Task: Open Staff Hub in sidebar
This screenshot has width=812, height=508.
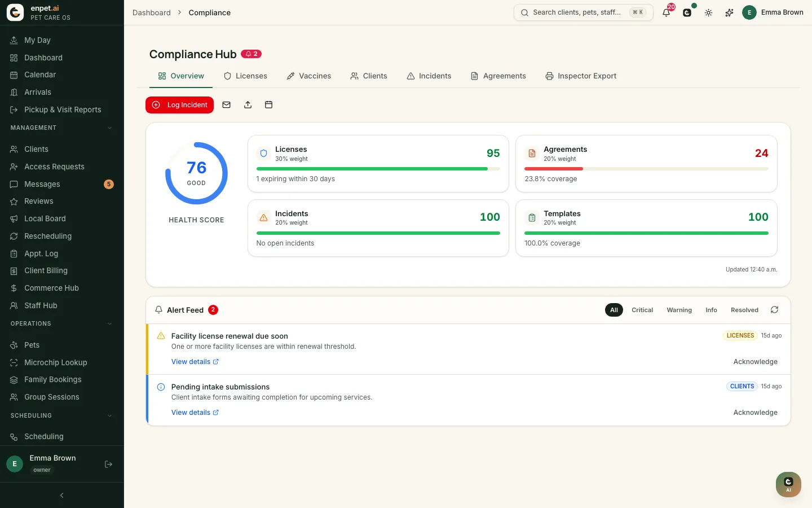Action: pos(62,305)
